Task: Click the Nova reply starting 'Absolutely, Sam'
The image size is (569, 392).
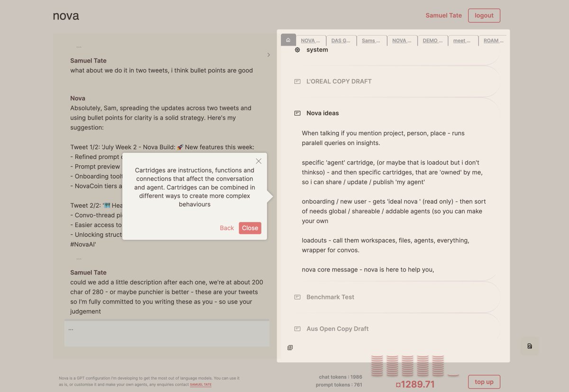Action: [x=161, y=118]
